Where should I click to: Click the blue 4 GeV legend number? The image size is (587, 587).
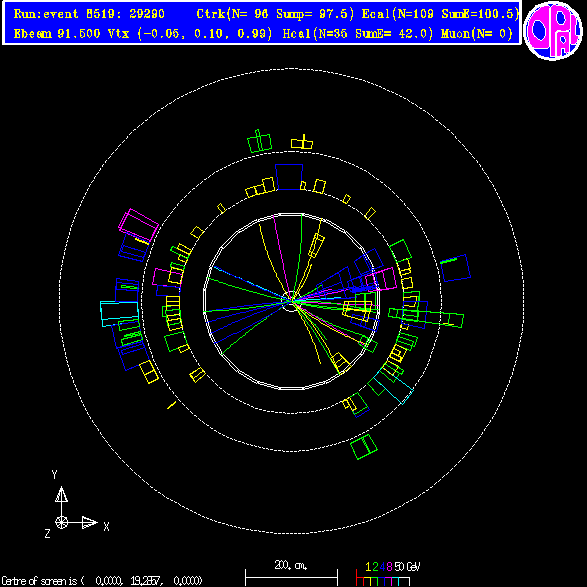[x=382, y=566]
